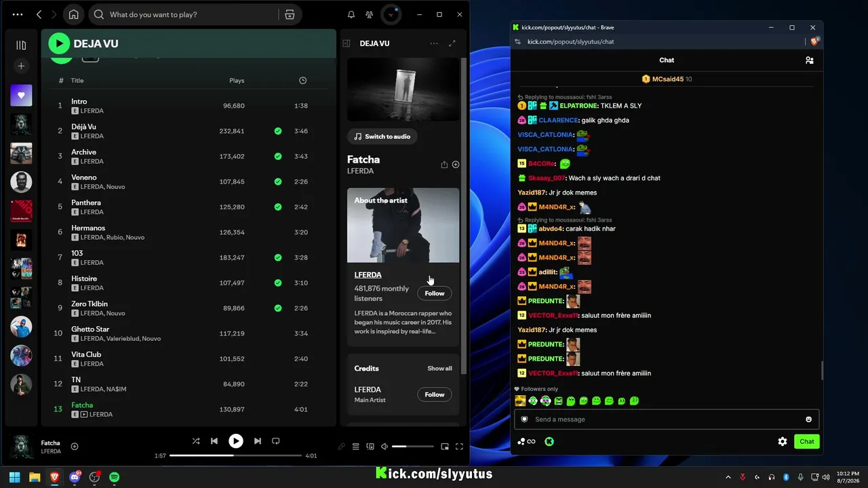
Task: Hide the Now Playing view panel
Action: [347, 43]
